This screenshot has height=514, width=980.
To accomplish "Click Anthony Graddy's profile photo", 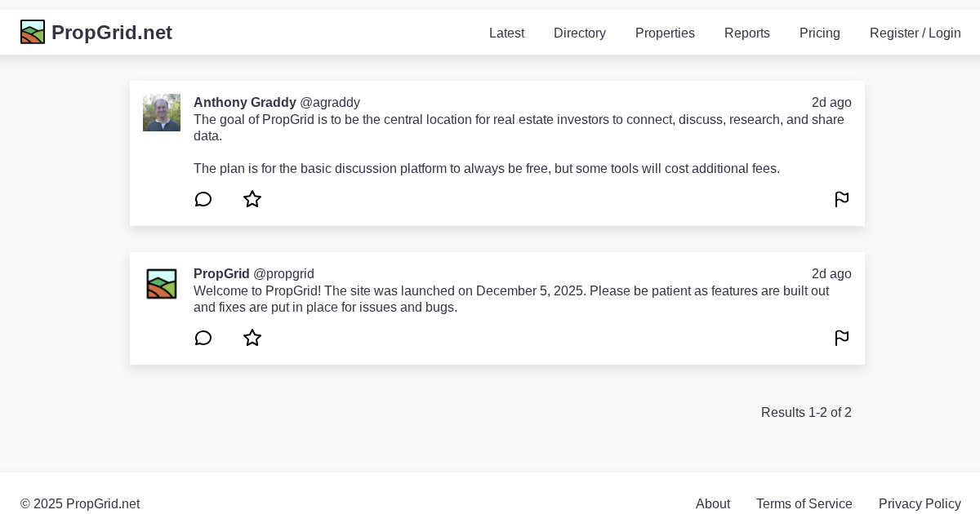I will pyautogui.click(x=162, y=113).
